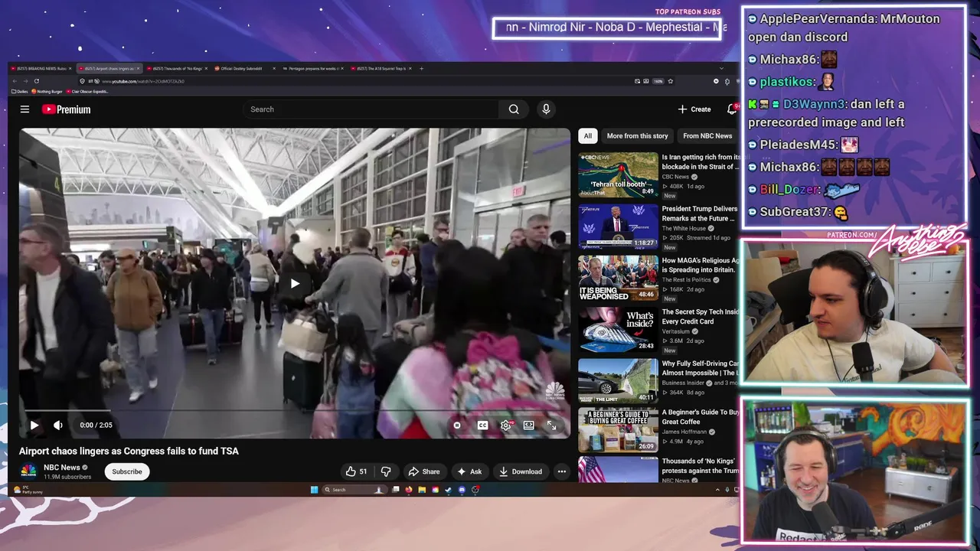Image resolution: width=980 pixels, height=551 pixels.
Task: Switch to 'Thousands of No Kings' browser tab
Action: point(176,68)
